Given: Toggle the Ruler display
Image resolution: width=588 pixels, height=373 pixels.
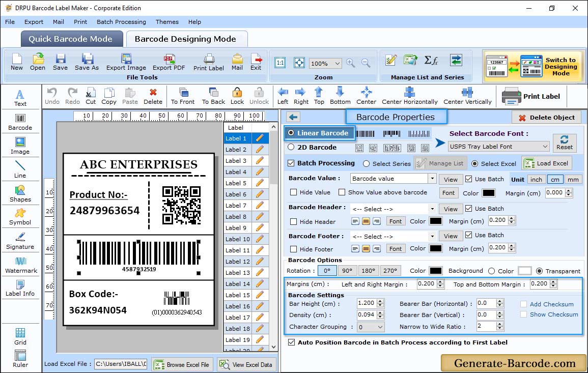Looking at the screenshot, I should coord(20,359).
